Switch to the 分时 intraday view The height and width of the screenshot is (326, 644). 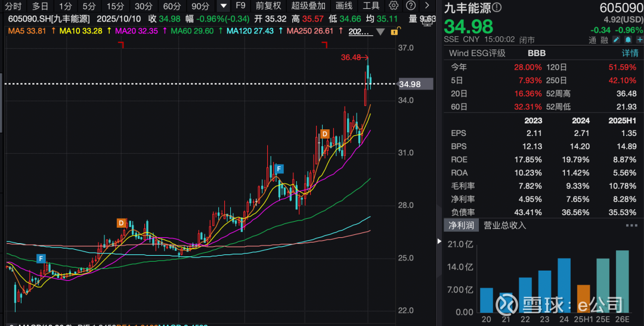tap(13, 6)
